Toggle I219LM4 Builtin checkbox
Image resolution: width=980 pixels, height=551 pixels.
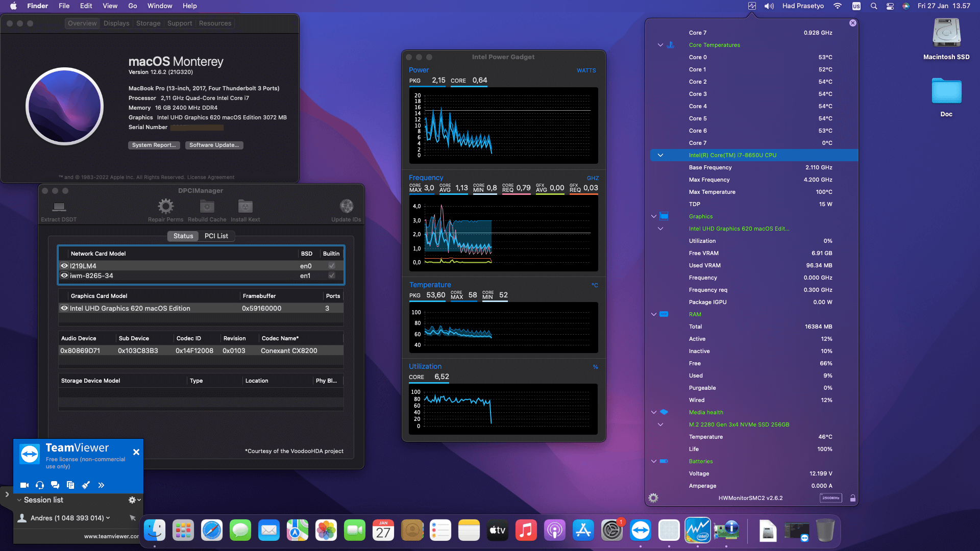[x=332, y=266]
